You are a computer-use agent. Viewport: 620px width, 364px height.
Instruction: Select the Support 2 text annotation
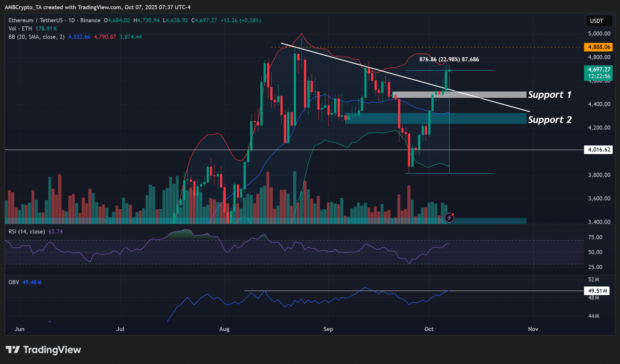pos(549,120)
